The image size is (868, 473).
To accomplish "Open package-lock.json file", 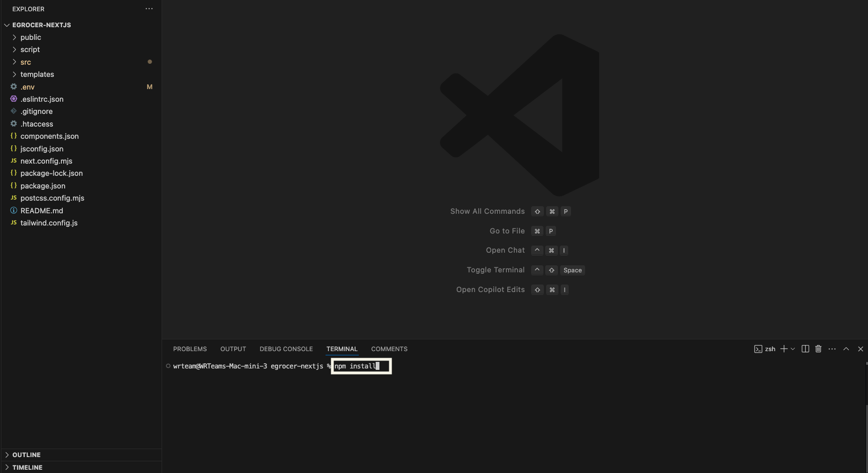I will coord(52,173).
